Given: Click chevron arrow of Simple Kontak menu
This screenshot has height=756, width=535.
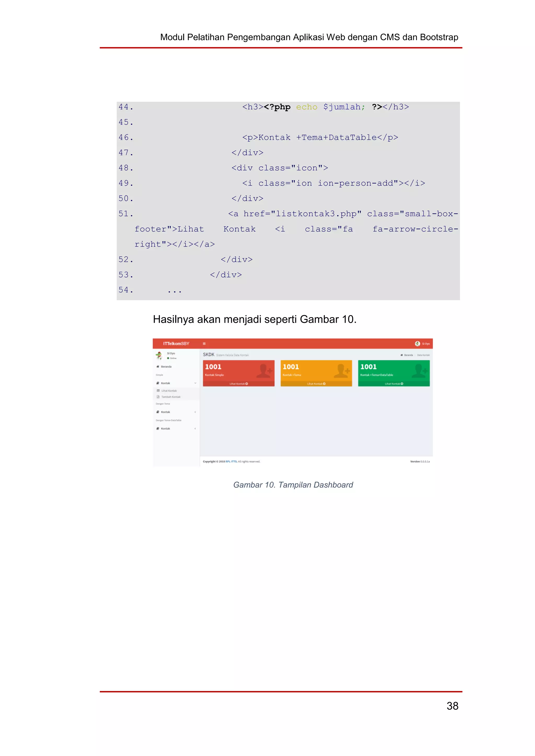Looking at the screenshot, I should [195, 383].
